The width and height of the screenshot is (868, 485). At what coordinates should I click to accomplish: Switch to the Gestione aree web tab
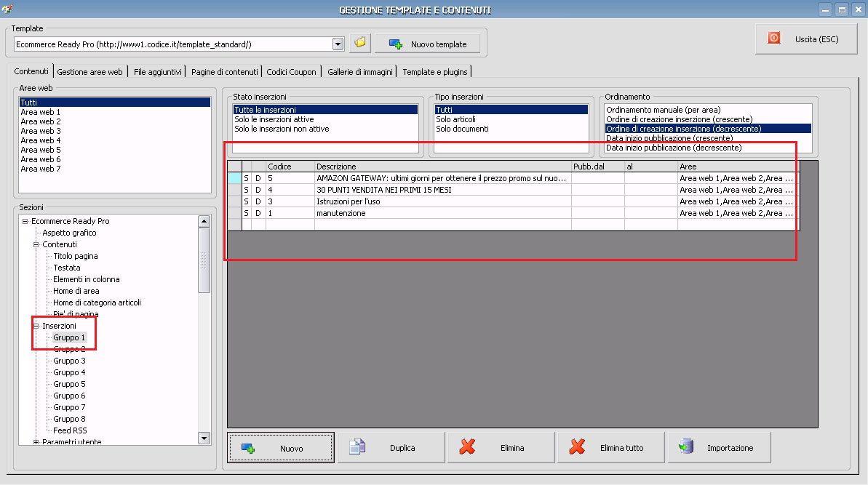89,72
